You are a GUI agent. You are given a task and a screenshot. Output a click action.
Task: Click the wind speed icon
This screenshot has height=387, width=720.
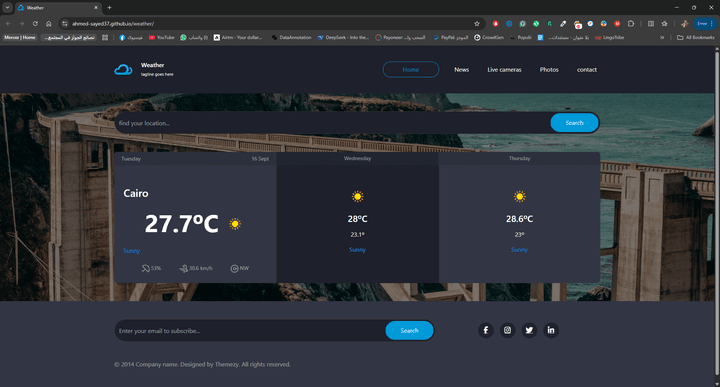(184, 268)
